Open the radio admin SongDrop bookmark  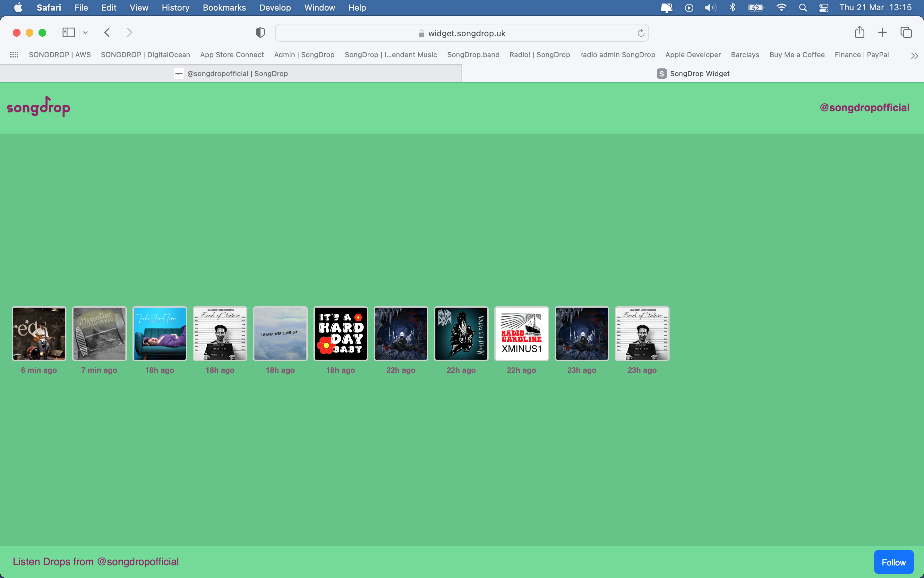pyautogui.click(x=617, y=55)
